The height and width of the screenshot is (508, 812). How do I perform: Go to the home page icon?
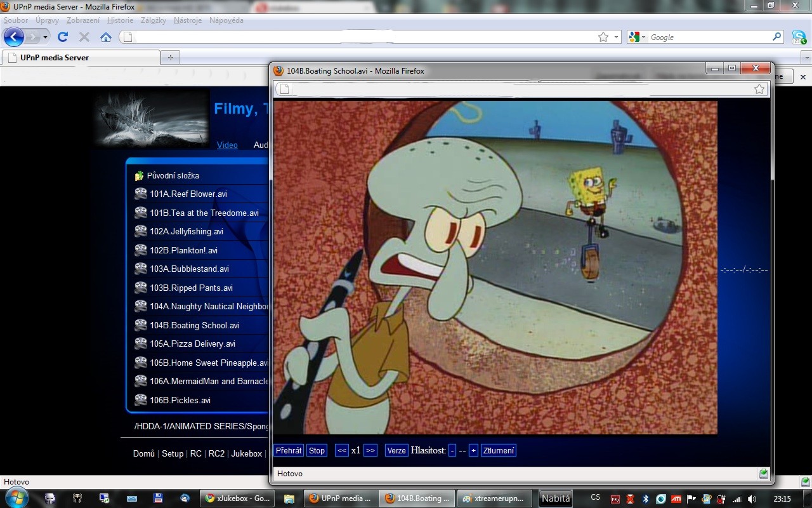pos(106,37)
